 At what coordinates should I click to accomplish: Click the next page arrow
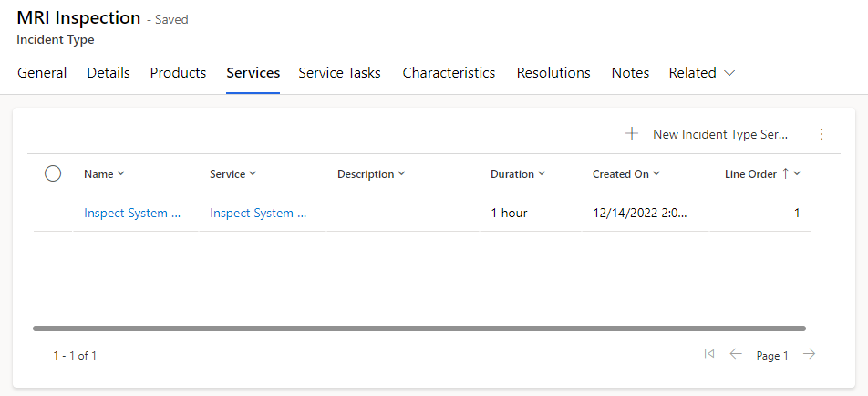tap(809, 354)
